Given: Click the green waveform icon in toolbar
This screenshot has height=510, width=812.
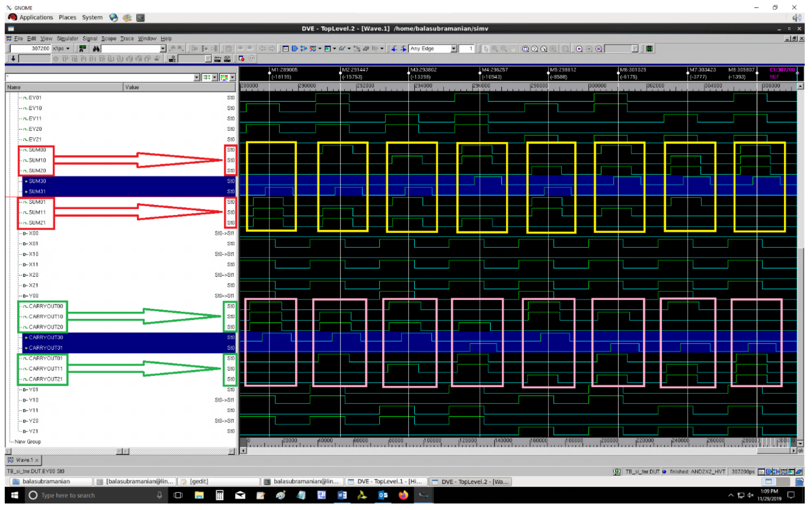Looking at the screenshot, I should click(649, 49).
